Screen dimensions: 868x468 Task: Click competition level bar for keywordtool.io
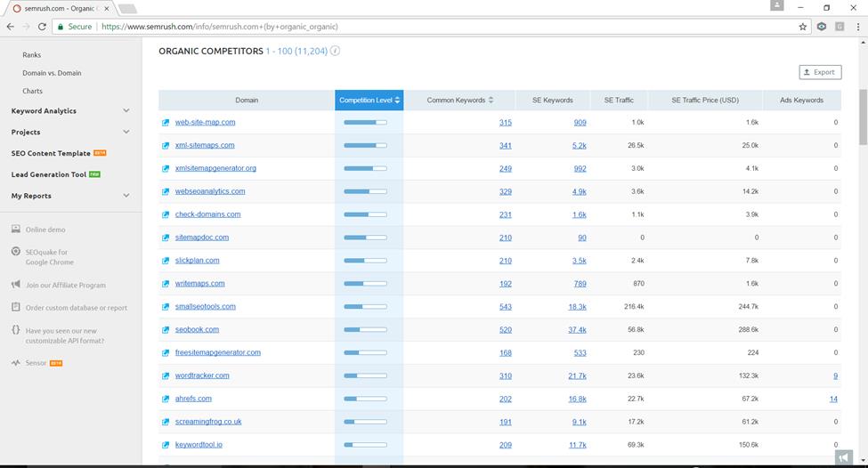(365, 445)
